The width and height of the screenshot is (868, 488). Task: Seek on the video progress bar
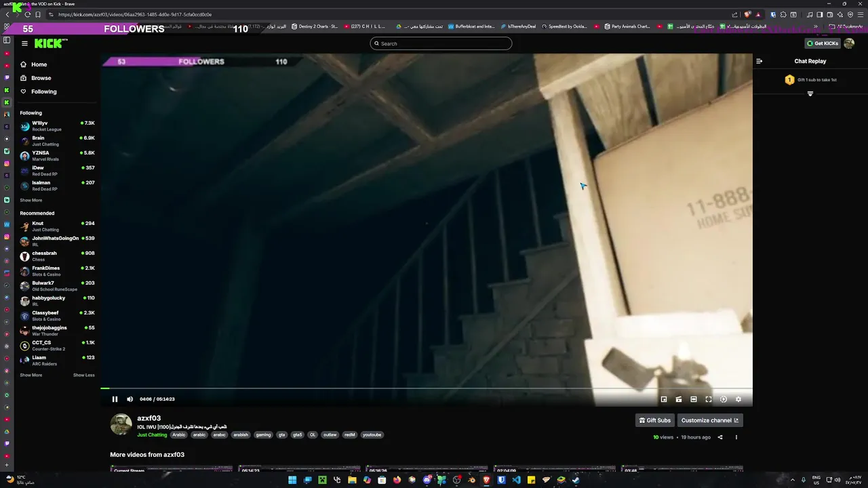coord(427,388)
